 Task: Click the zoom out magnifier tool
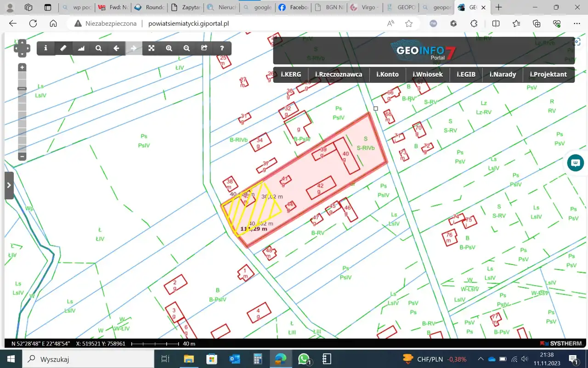tap(187, 48)
